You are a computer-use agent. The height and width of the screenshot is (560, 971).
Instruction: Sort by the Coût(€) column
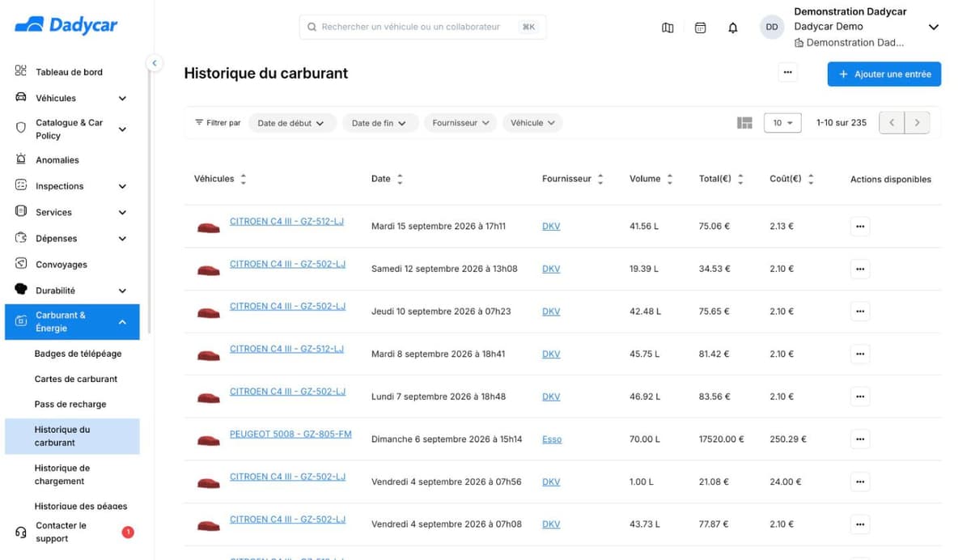click(x=811, y=180)
